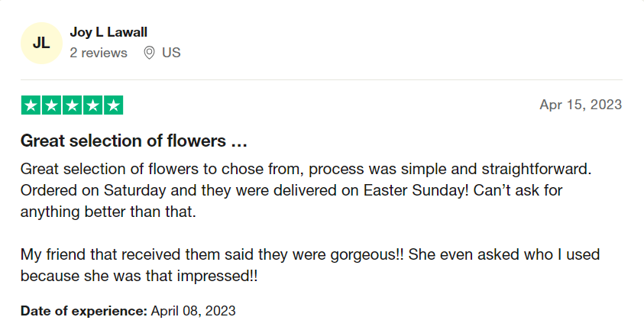This screenshot has width=644, height=330.
Task: Click the line starting "My friend that received"
Action: [x=309, y=255]
